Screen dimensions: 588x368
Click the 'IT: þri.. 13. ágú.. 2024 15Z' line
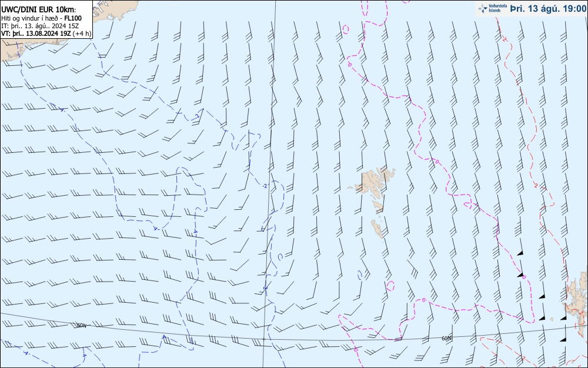[x=40, y=25]
